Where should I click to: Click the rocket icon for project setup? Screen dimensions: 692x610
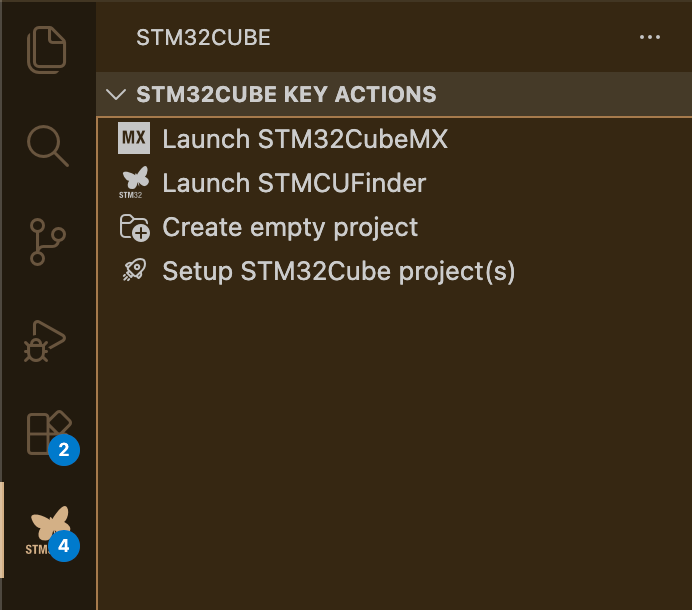coord(134,271)
